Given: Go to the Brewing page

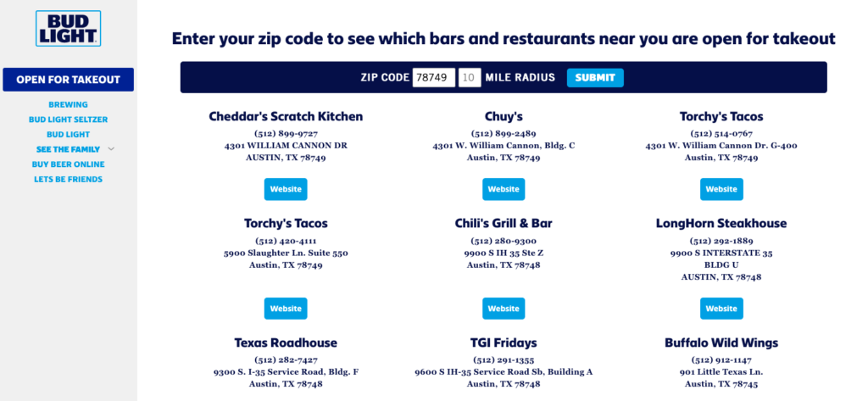Looking at the screenshot, I should (x=68, y=105).
